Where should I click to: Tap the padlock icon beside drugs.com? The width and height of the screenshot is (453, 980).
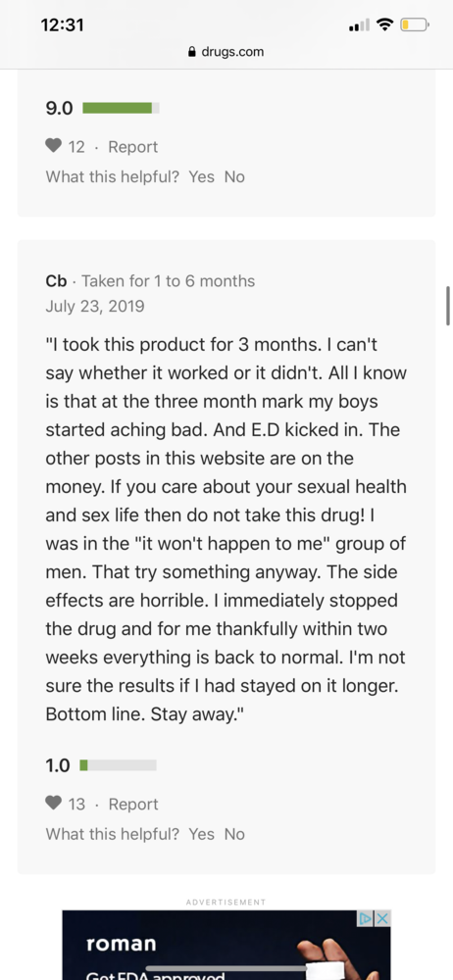click(x=192, y=52)
